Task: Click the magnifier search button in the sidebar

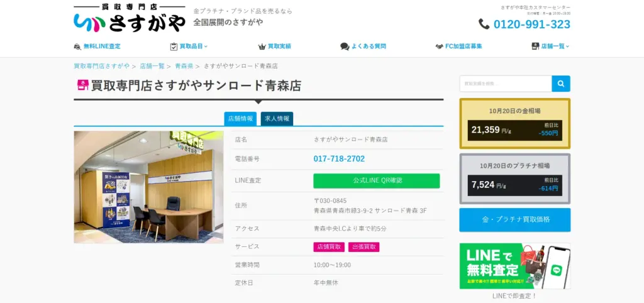Action: (561, 84)
